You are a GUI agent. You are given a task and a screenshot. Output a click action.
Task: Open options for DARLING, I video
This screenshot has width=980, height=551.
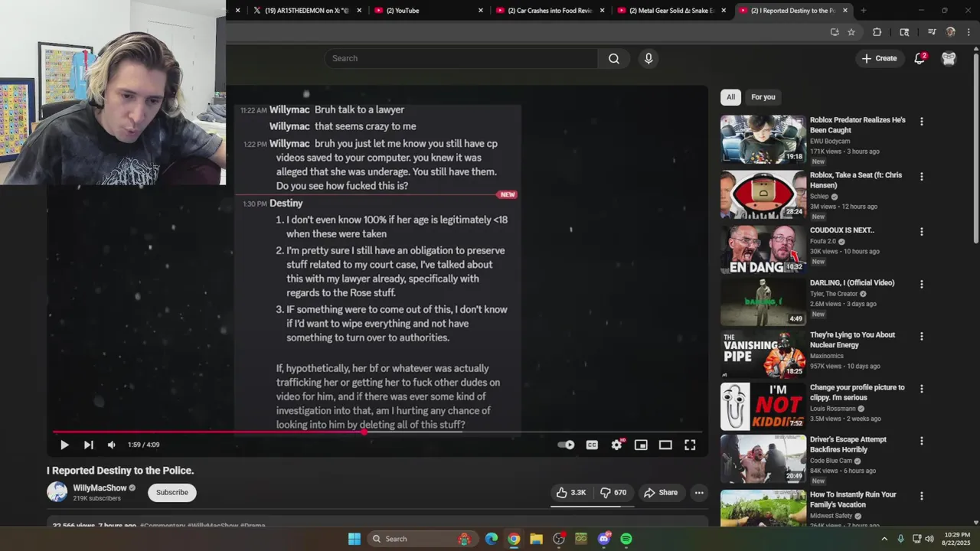921,284
